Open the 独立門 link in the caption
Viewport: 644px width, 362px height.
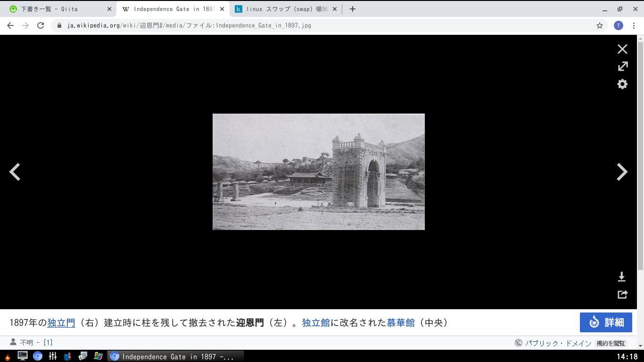[60, 323]
